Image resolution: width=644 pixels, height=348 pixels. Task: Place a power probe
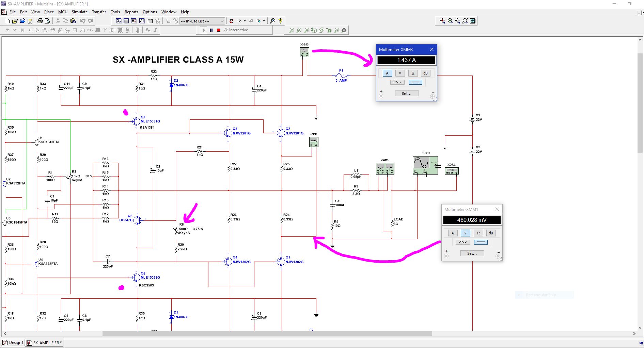(307, 30)
